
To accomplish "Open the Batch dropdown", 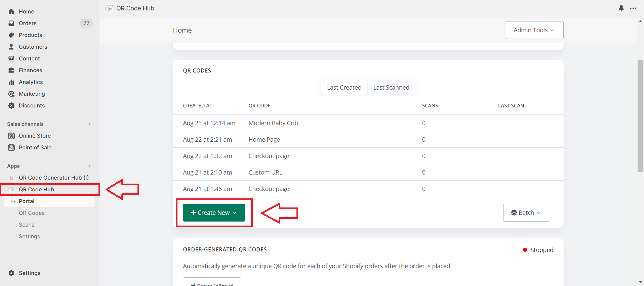I will pos(526,213).
